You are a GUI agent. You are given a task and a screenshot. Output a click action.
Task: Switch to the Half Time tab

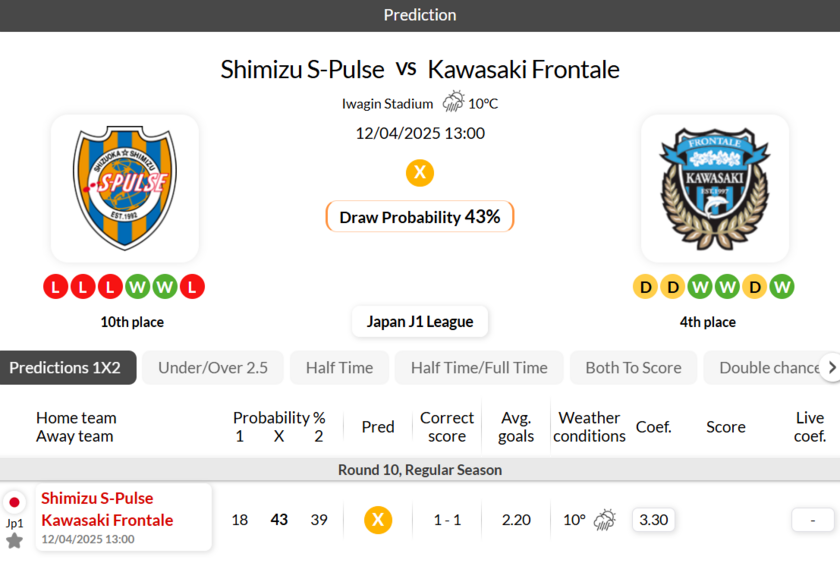[339, 367]
